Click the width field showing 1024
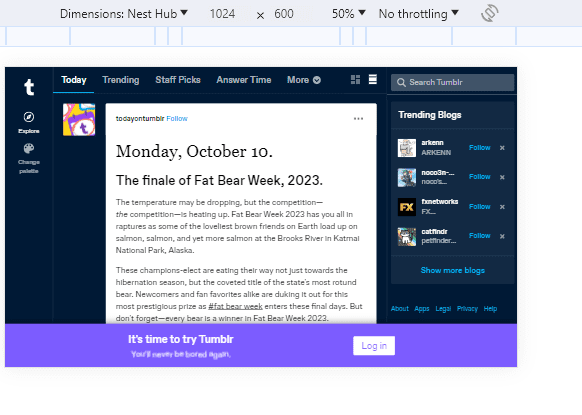Screen dimensions: 582x415 tap(222, 14)
